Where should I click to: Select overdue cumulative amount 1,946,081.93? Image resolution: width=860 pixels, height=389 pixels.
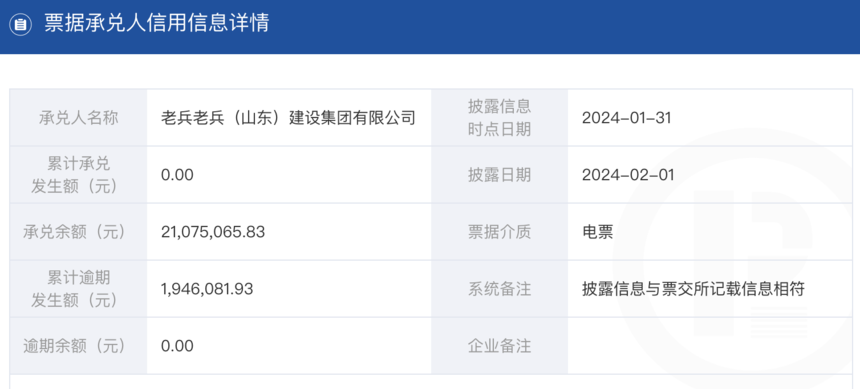[x=207, y=289]
